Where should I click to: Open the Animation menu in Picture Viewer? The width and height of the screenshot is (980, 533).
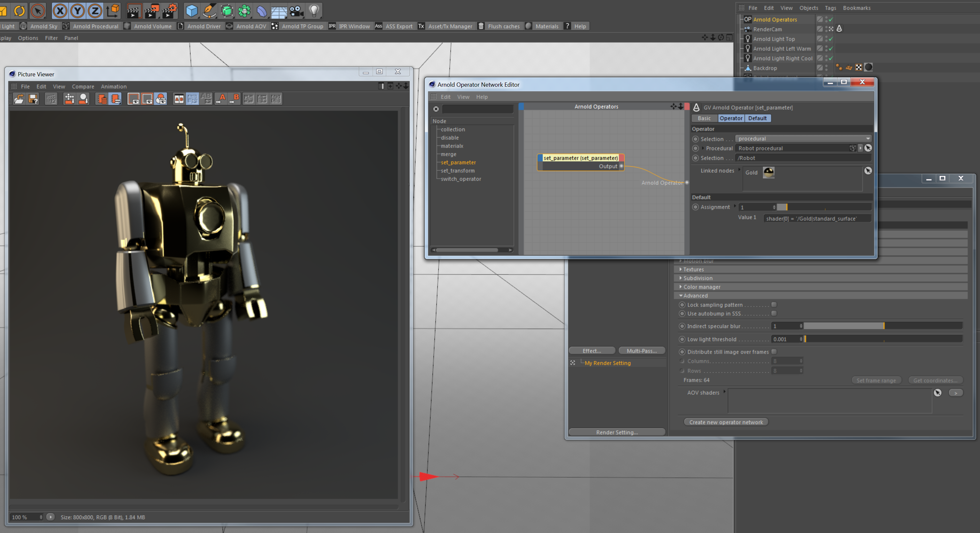(113, 86)
